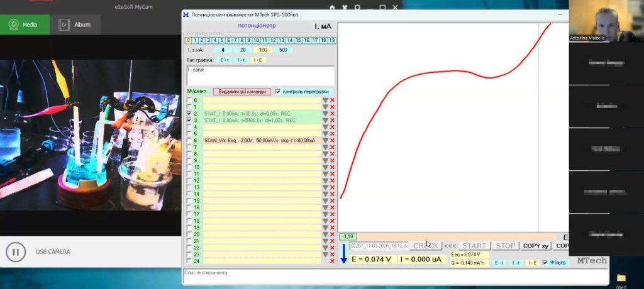Delete command row 2 with red X
Screen dimensions: 644x289
click(332, 114)
